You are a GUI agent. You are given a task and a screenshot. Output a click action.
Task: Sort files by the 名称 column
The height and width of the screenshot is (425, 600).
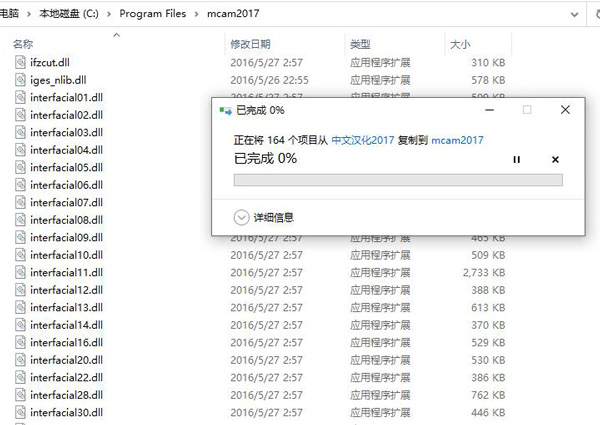click(x=23, y=44)
